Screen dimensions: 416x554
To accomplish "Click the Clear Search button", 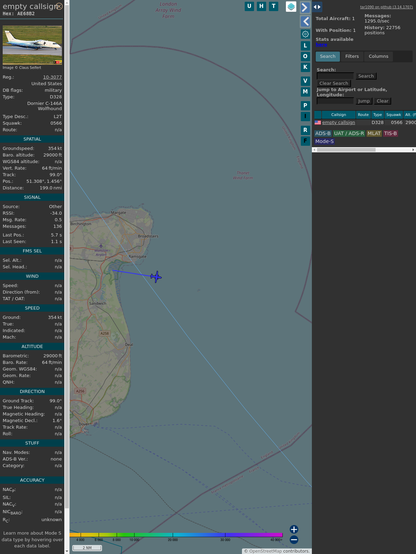I will coord(334,83).
